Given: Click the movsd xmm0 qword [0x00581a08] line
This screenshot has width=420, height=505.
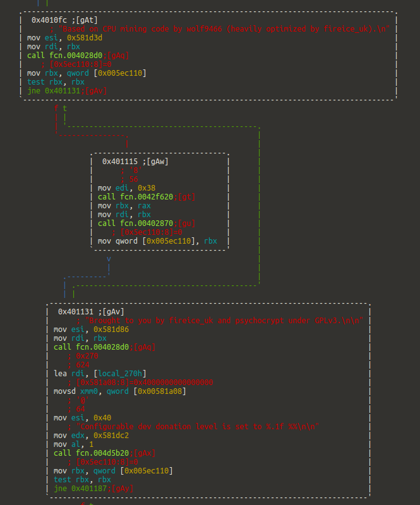Looking at the screenshot, I should click(x=119, y=391).
